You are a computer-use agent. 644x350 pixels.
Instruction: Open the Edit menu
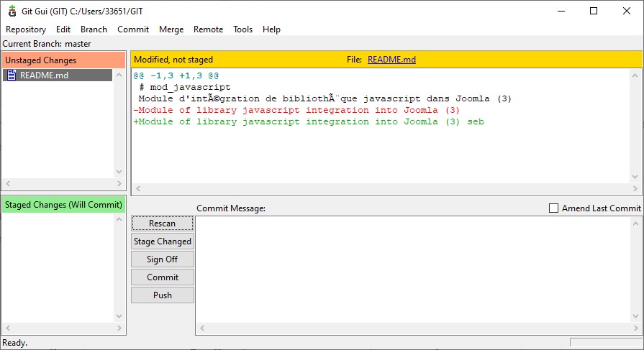click(x=63, y=29)
